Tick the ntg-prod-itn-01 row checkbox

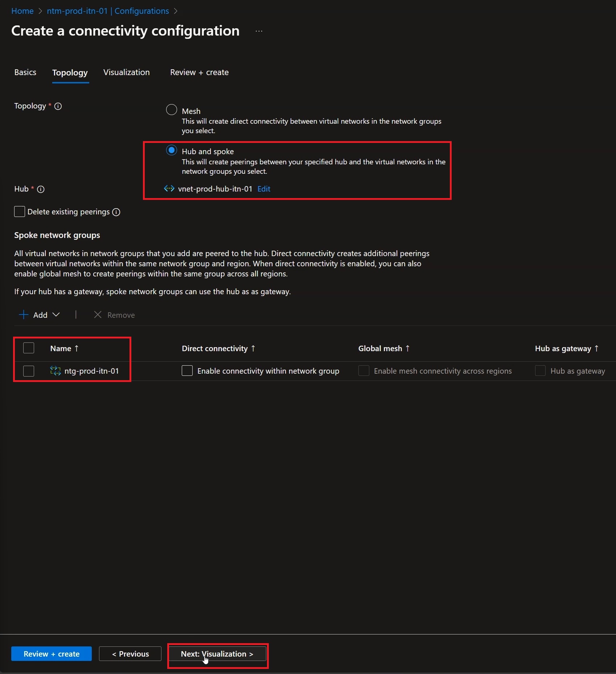pos(29,371)
